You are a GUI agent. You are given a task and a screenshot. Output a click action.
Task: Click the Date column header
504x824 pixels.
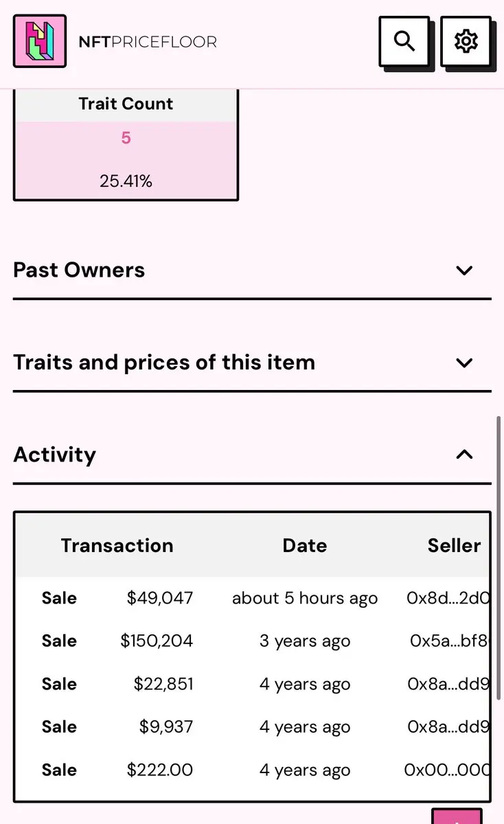pos(305,546)
